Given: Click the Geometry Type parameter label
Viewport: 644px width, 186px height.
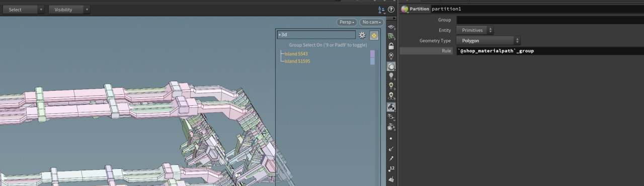Looking at the screenshot, I should (x=435, y=40).
